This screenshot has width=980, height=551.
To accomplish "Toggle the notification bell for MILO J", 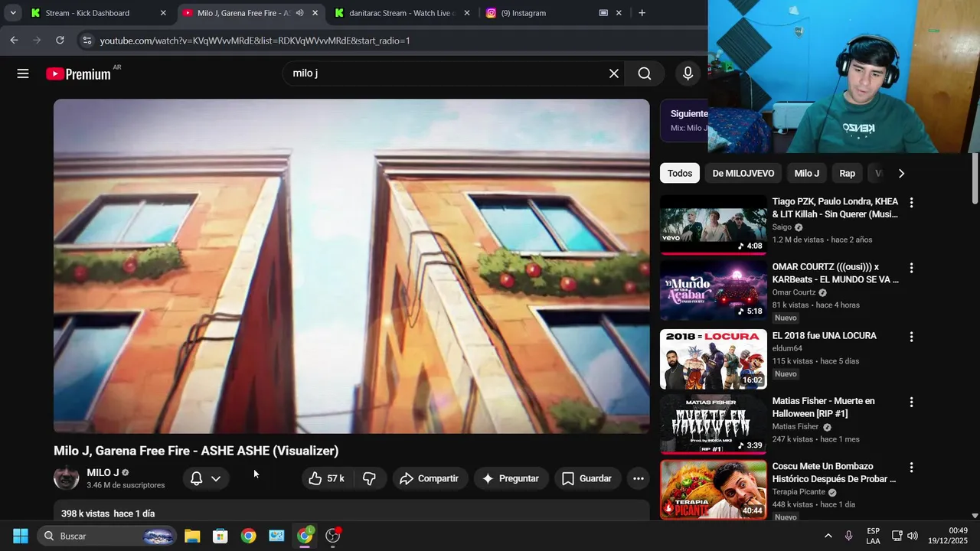I will coord(196,478).
